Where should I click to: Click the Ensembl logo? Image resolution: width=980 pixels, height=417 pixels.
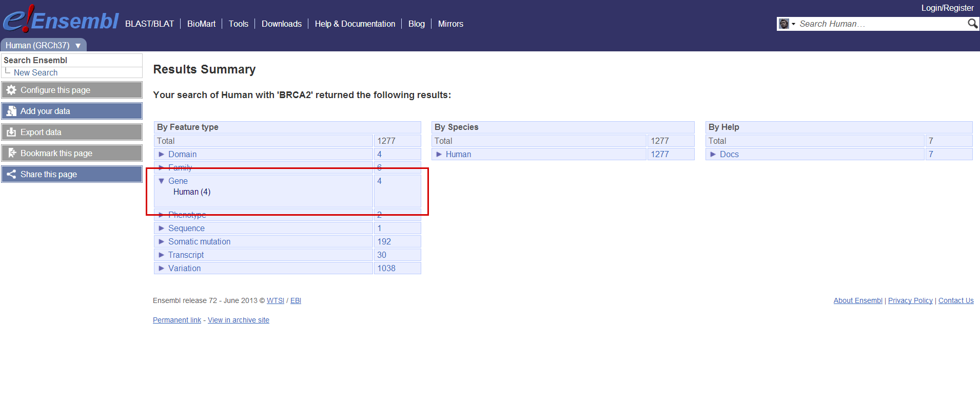[x=61, y=21]
